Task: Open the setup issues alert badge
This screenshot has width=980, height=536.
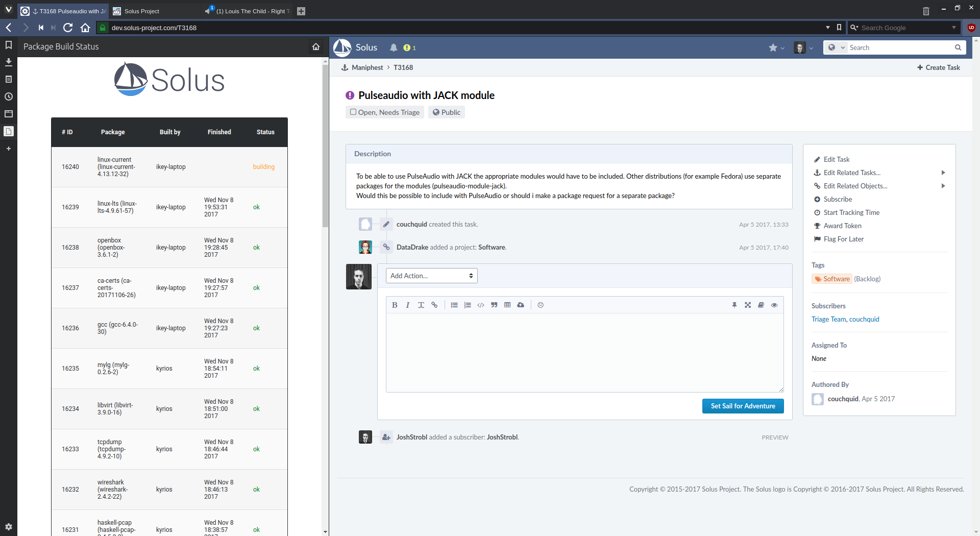Action: point(409,47)
